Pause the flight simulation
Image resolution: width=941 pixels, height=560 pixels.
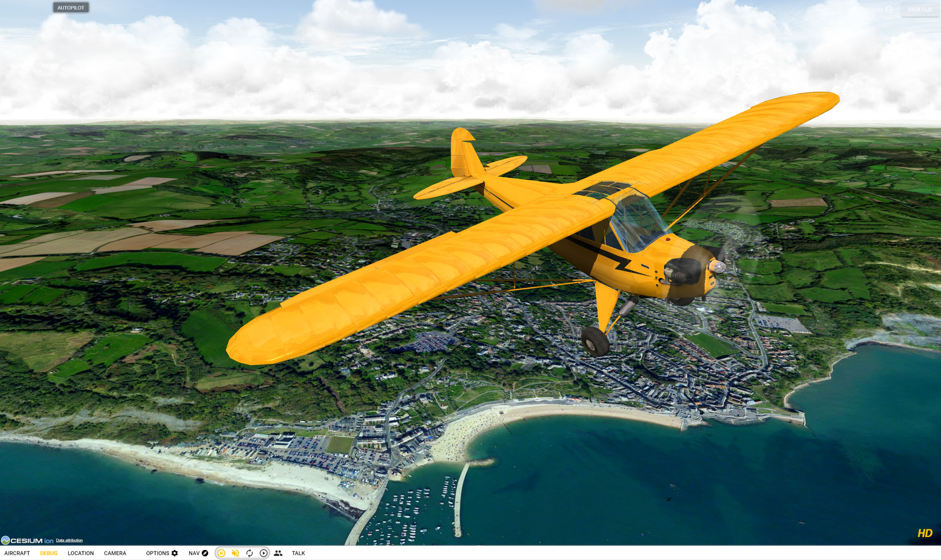pos(221,553)
